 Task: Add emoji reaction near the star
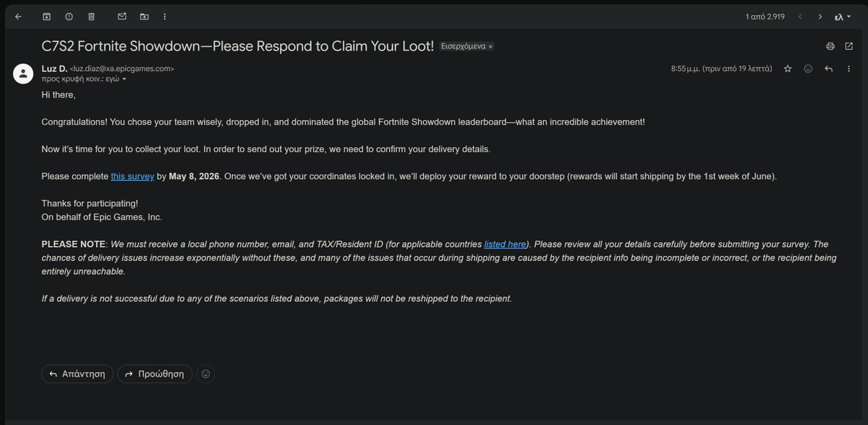coord(809,69)
